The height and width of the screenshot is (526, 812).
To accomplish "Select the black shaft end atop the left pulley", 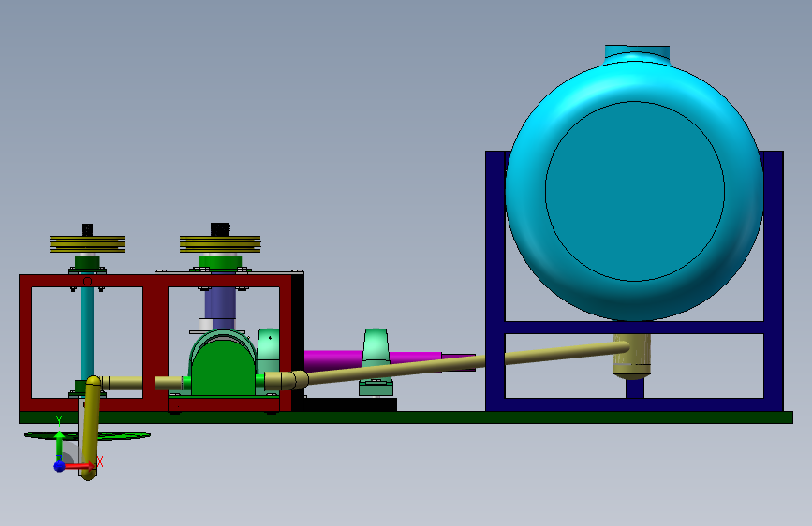I will pos(87,230).
